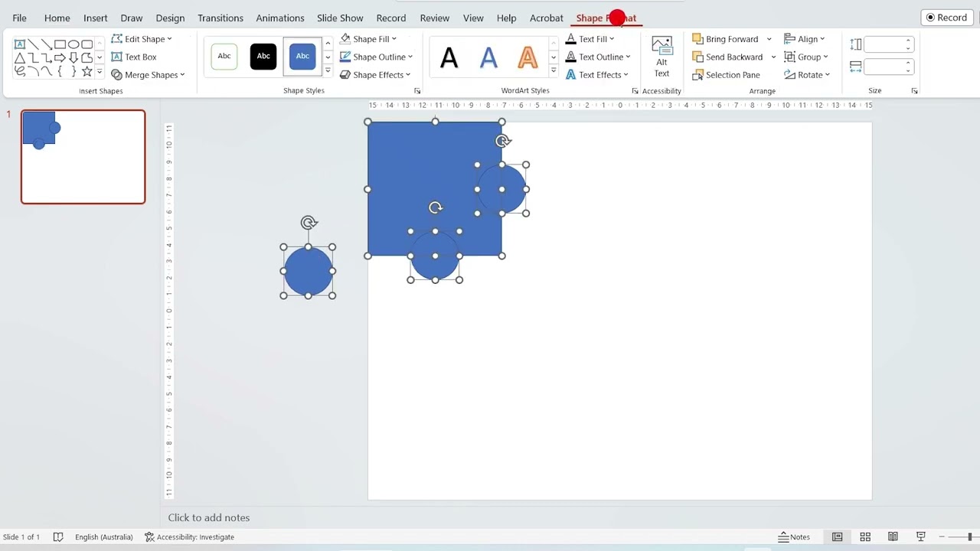Switch to the Insert tab
The image size is (980, 551).
(95, 18)
